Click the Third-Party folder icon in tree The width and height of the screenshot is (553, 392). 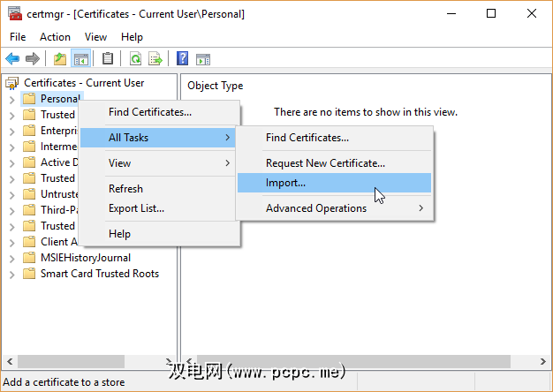[x=29, y=210]
